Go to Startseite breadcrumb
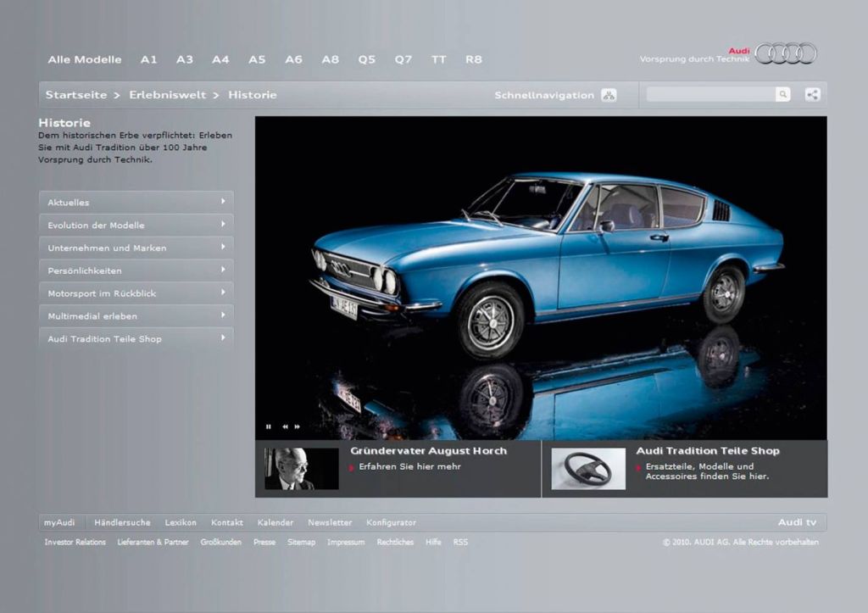 (76, 95)
